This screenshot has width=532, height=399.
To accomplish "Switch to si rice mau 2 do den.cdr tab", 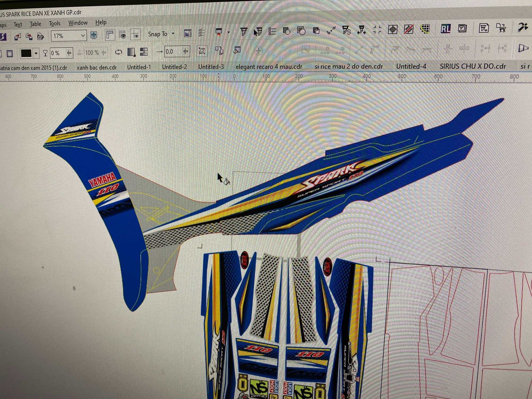I will [x=349, y=66].
